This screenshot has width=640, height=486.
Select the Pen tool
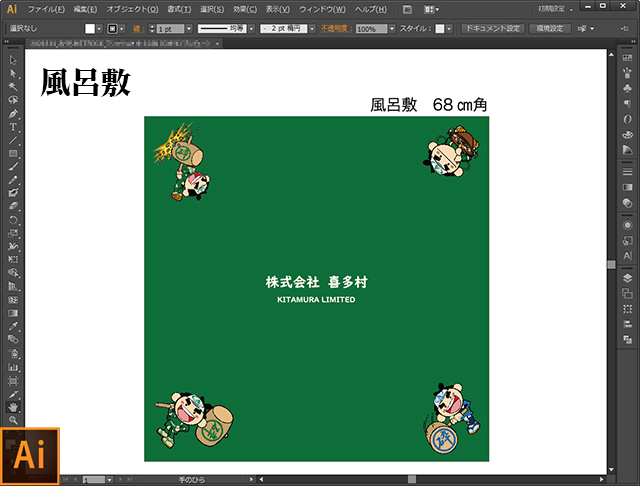click(x=13, y=113)
